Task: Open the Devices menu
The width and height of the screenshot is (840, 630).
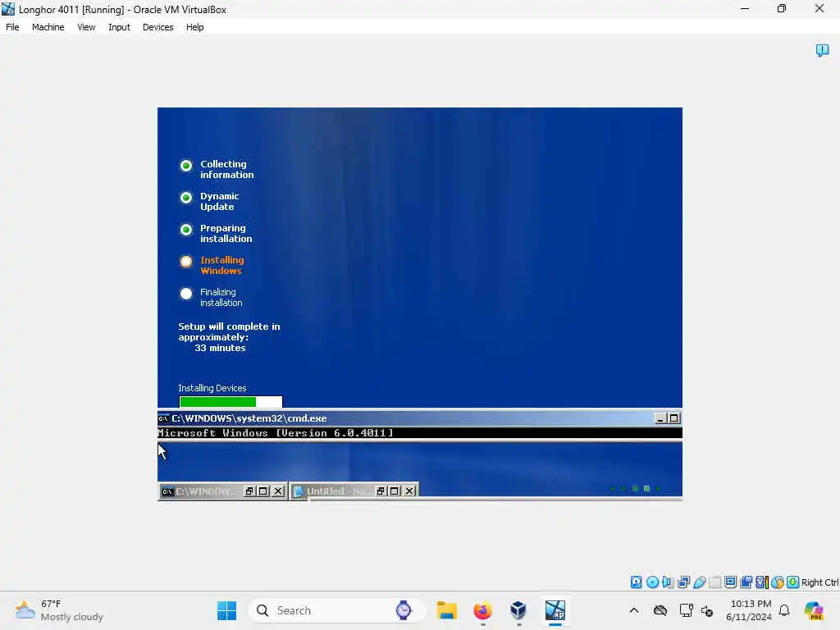Action: pyautogui.click(x=157, y=27)
